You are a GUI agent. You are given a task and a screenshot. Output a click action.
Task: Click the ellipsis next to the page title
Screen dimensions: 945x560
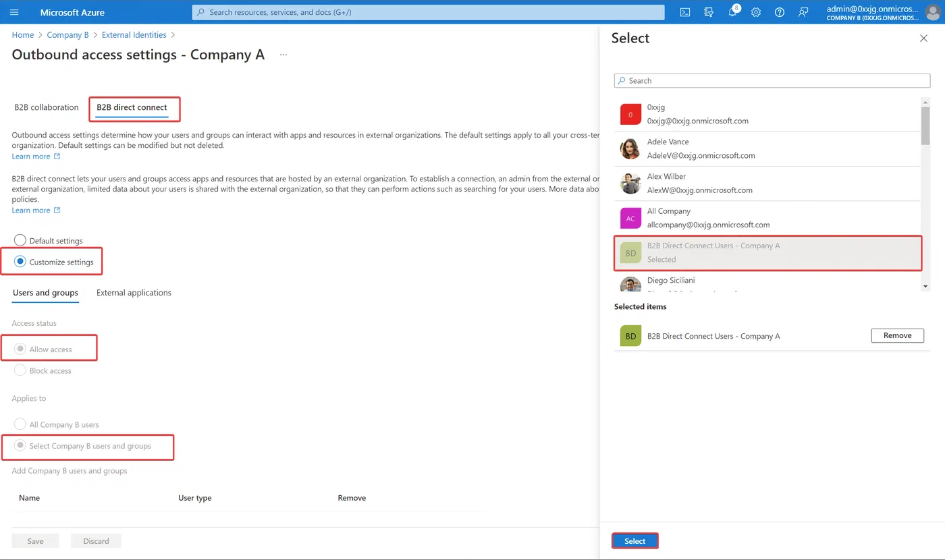click(283, 55)
